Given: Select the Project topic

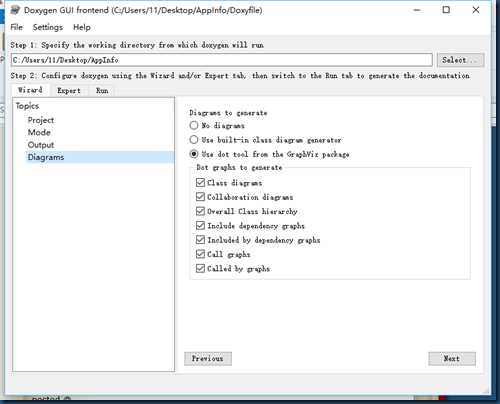Looking at the screenshot, I should point(41,120).
